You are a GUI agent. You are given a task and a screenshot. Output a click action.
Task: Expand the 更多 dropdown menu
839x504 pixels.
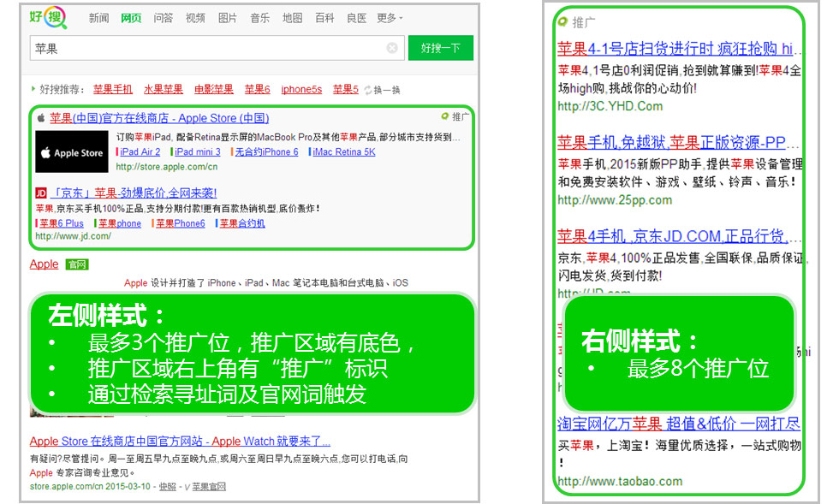coord(390,18)
